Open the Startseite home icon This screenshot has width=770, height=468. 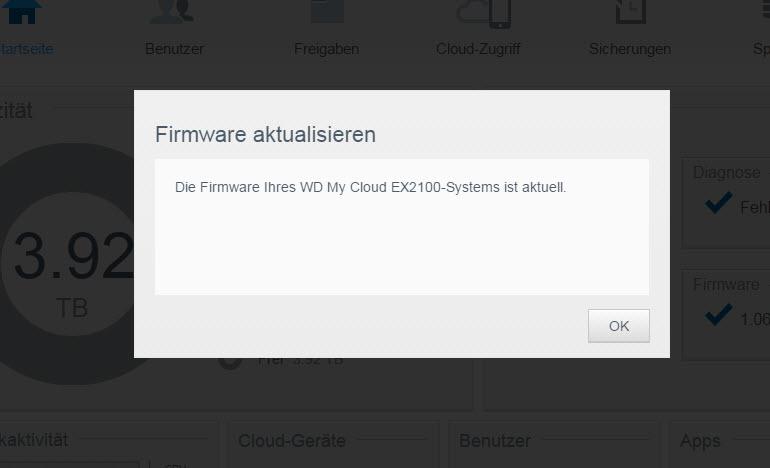pyautogui.click(x=22, y=12)
